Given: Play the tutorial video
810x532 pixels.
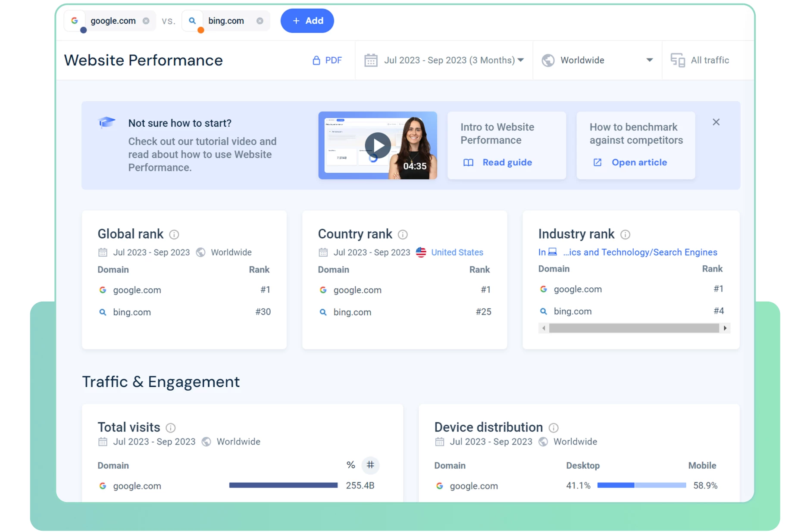Looking at the screenshot, I should click(378, 146).
